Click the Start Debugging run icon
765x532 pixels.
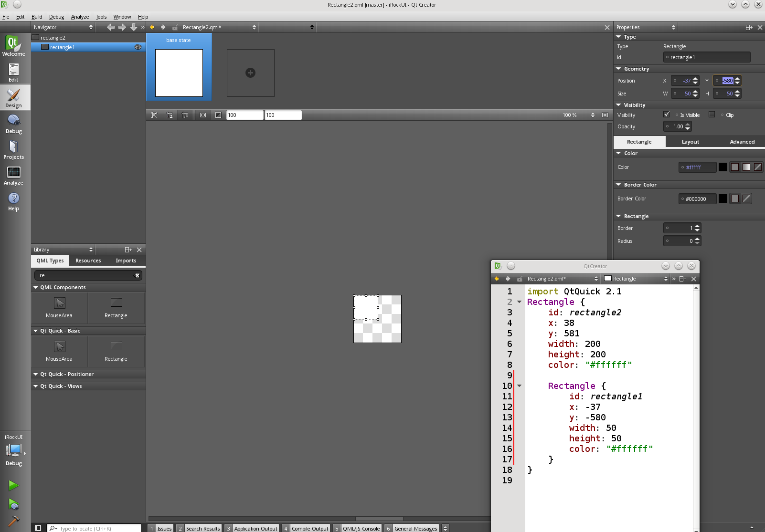[x=13, y=504]
